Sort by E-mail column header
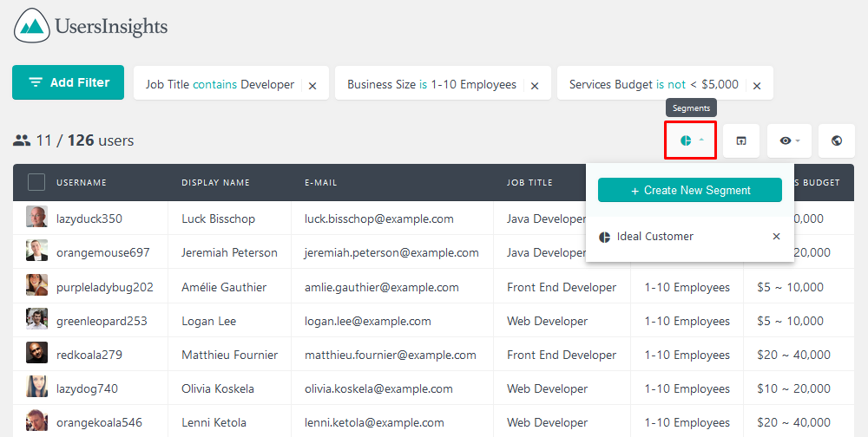868x437 pixels. tap(320, 183)
